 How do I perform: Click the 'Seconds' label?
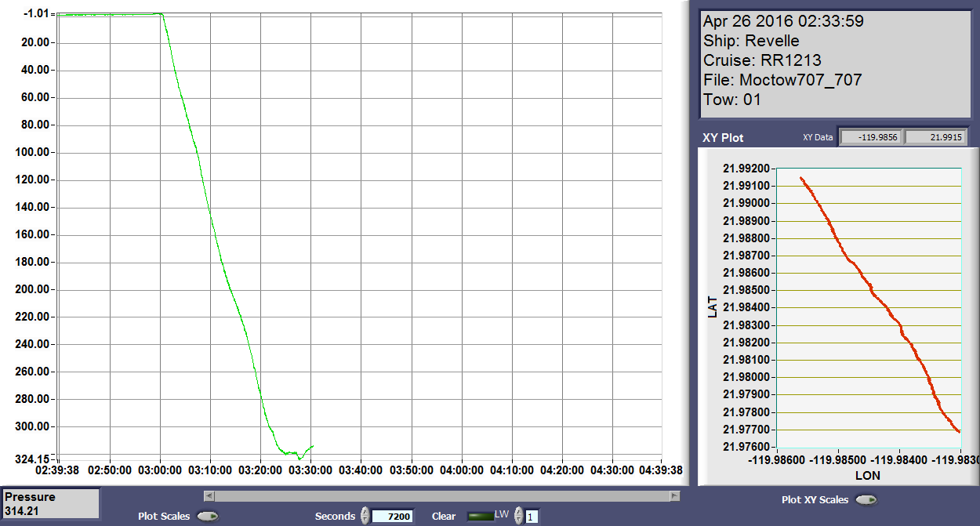(x=335, y=516)
